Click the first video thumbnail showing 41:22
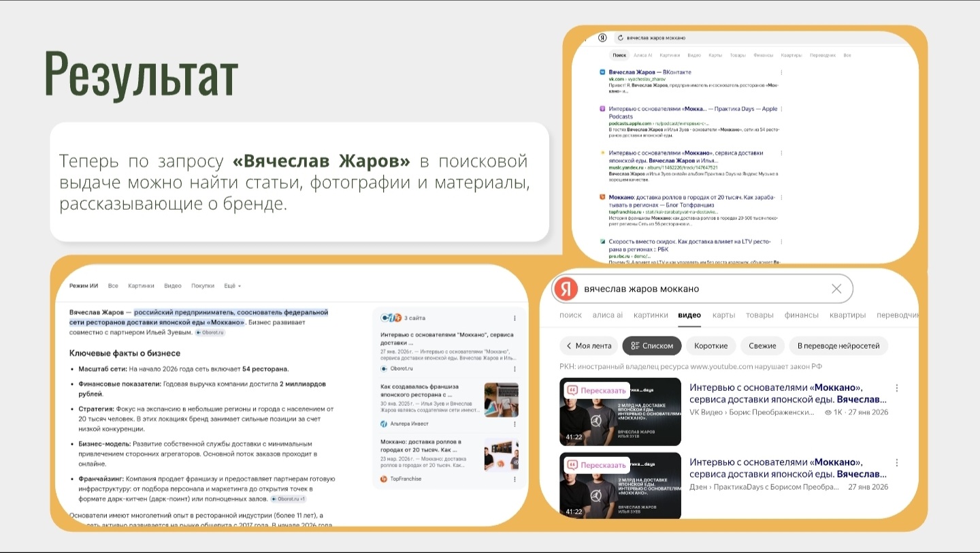This screenshot has width=980, height=553. pyautogui.click(x=620, y=411)
